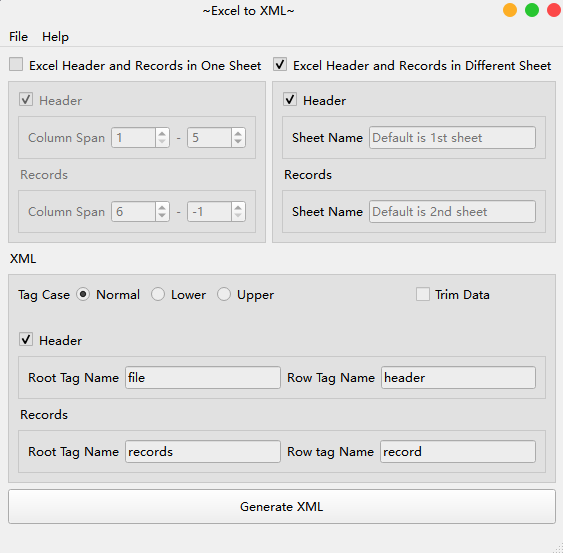Select the Lower tag case radio button

158,294
